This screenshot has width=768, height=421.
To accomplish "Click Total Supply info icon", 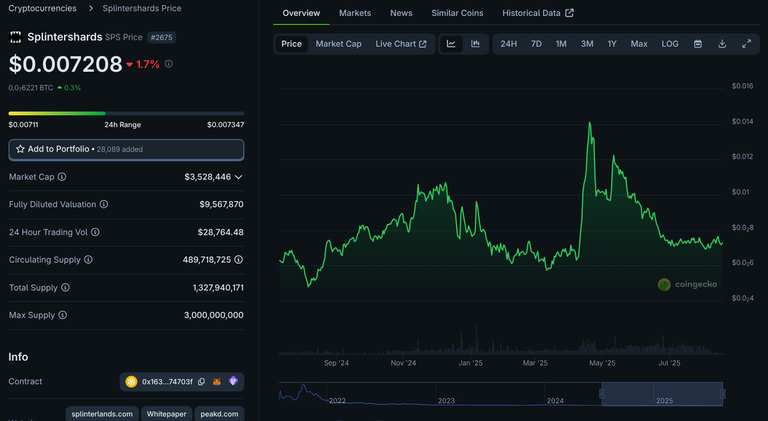I will tap(65, 287).
